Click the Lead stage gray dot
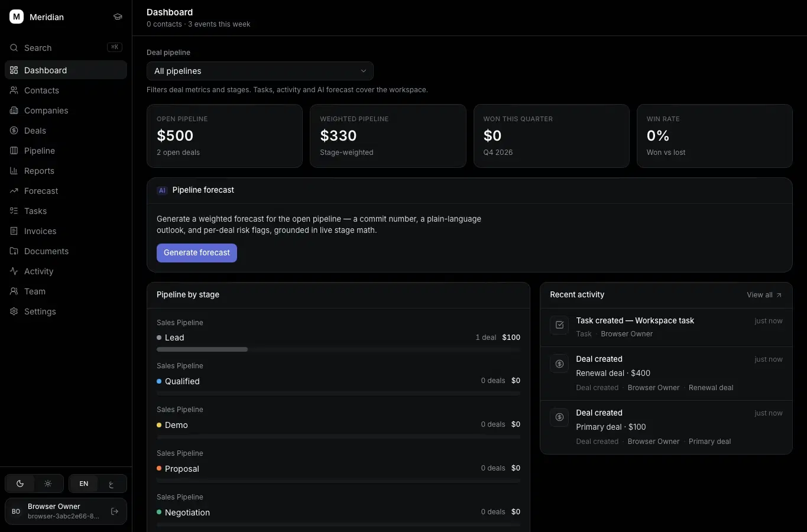Viewport: 807px width, 532px height. pyautogui.click(x=159, y=338)
